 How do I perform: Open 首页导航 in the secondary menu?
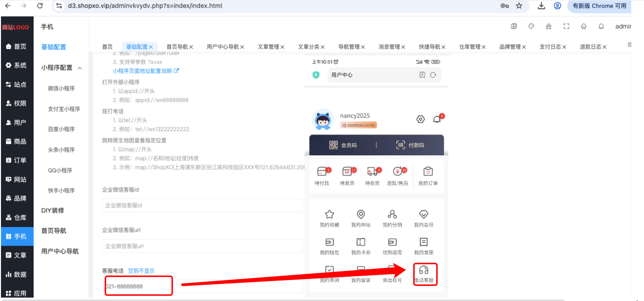54,231
